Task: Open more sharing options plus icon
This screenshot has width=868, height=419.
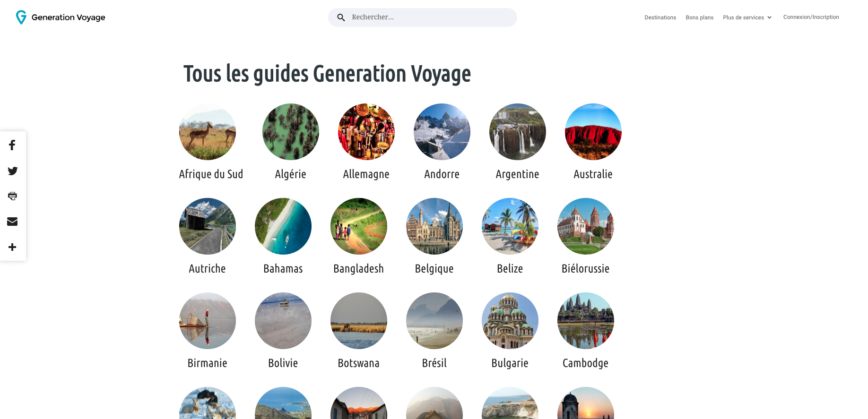Action: point(12,247)
